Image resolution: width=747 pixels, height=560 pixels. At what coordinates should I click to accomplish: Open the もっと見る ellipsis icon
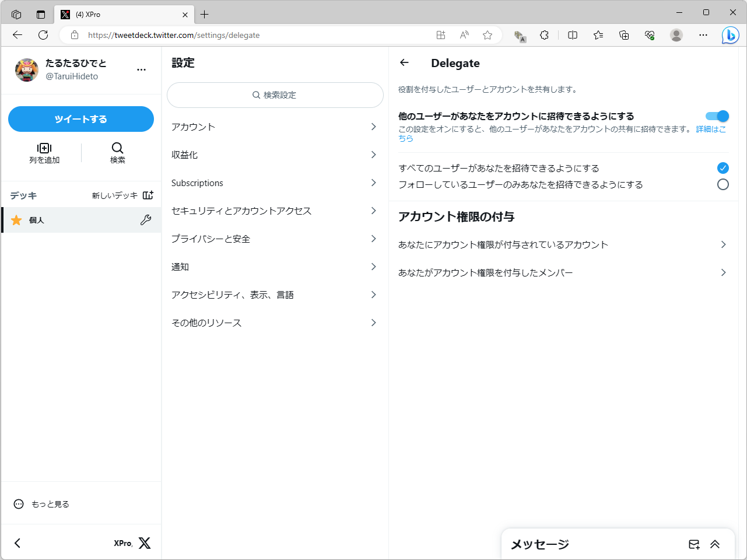(x=19, y=503)
